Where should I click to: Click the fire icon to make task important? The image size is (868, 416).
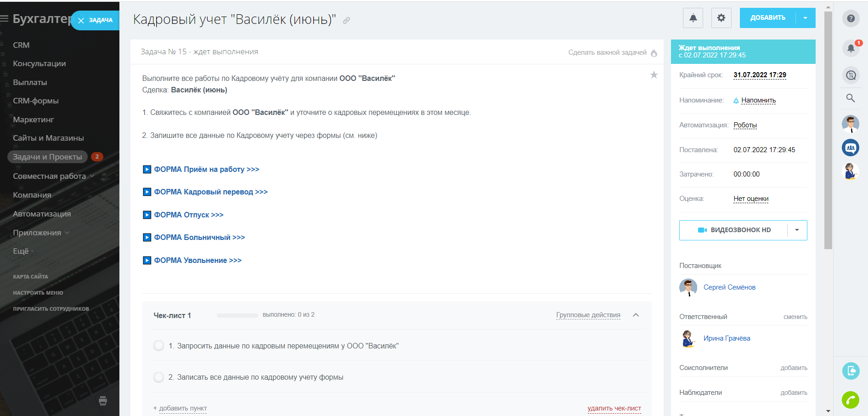[x=654, y=53]
